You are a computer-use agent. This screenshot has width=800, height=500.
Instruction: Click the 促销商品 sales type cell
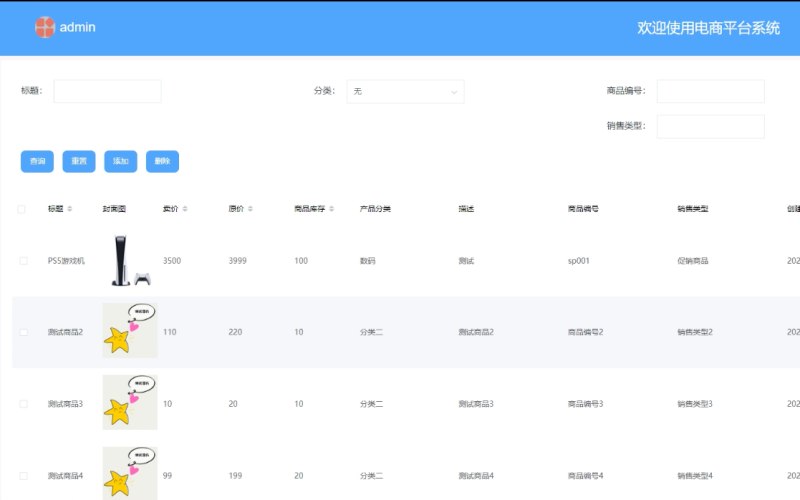(693, 261)
